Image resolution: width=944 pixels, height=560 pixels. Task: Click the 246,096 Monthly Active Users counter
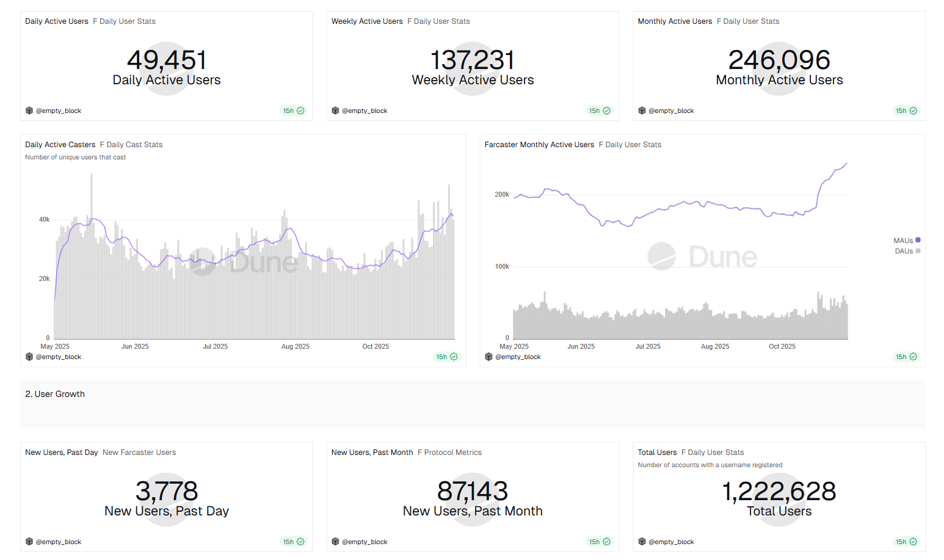coord(779,60)
